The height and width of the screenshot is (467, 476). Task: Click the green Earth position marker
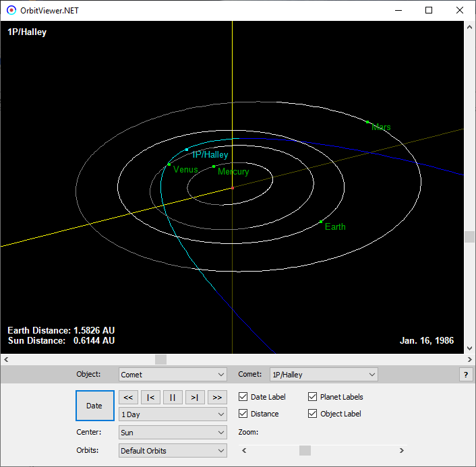pyautogui.click(x=321, y=222)
